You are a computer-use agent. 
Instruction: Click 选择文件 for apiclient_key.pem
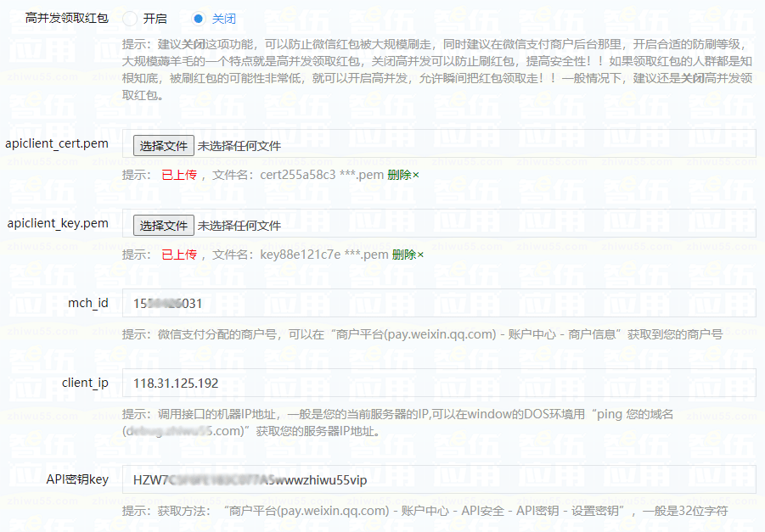click(x=163, y=226)
